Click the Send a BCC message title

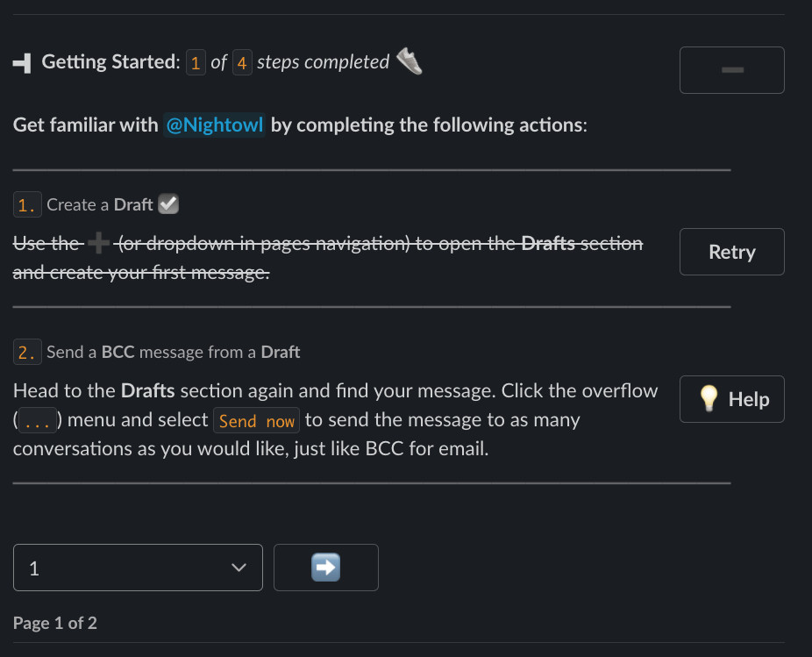(x=173, y=352)
